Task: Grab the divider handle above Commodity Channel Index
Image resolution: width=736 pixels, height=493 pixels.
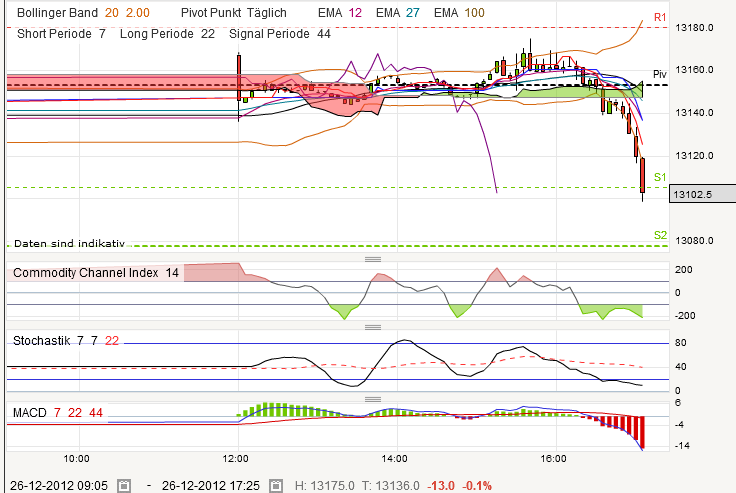Action: click(373, 259)
